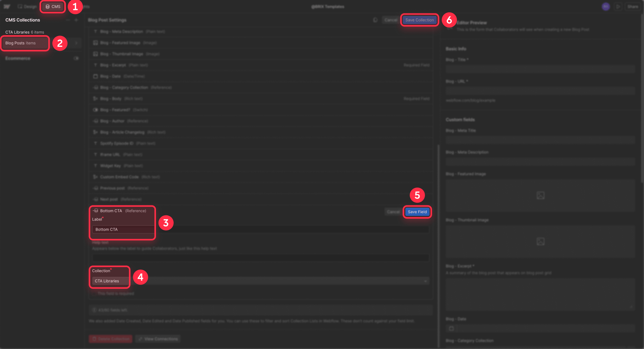The height and width of the screenshot is (349, 644).
Task: Open the Blog - Excerpt field row
Action: tap(261, 65)
